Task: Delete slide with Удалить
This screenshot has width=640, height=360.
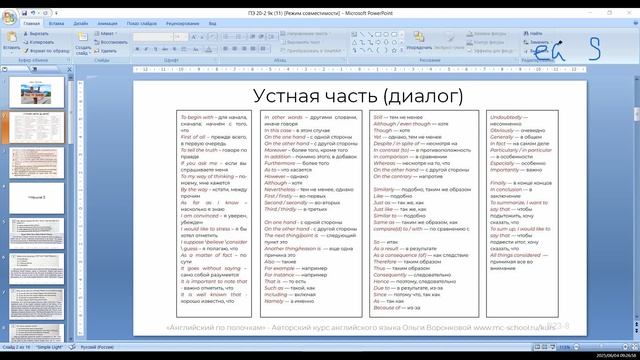Action: click(105, 51)
